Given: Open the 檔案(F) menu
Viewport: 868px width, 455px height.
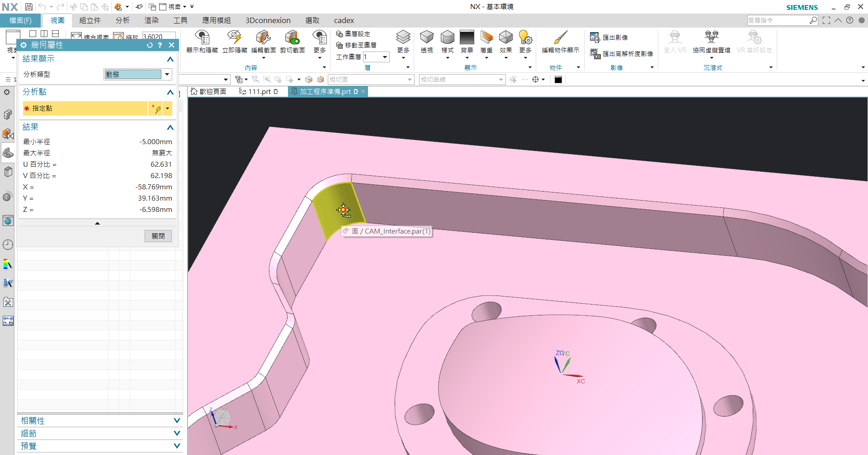Looking at the screenshot, I should 20,20.
